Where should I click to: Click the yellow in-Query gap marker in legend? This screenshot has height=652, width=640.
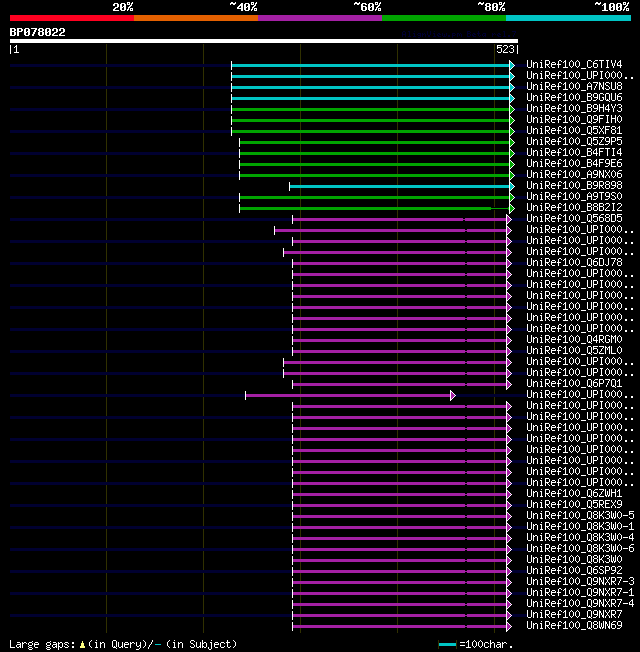[82, 645]
